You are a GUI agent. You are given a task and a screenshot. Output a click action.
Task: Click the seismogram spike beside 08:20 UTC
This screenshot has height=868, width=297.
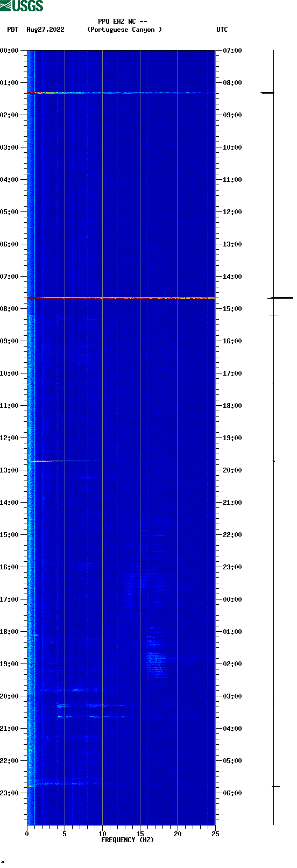click(267, 93)
